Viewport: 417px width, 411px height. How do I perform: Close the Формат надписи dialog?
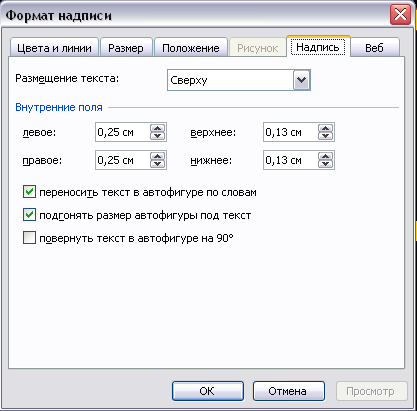point(400,15)
